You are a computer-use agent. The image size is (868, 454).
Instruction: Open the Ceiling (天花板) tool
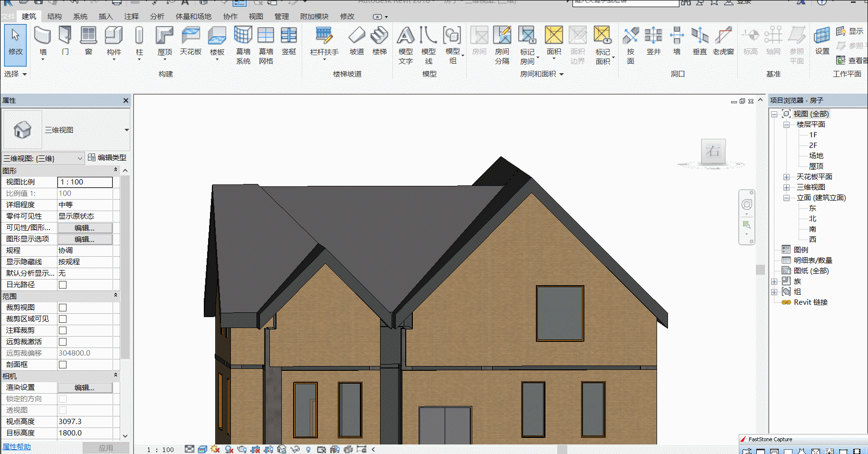(x=191, y=41)
